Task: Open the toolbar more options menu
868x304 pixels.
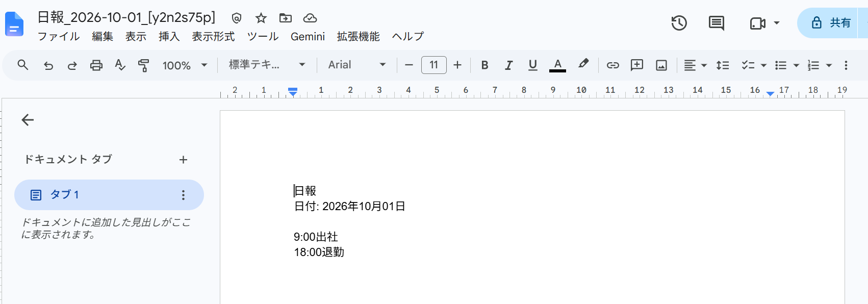Action: [x=846, y=65]
